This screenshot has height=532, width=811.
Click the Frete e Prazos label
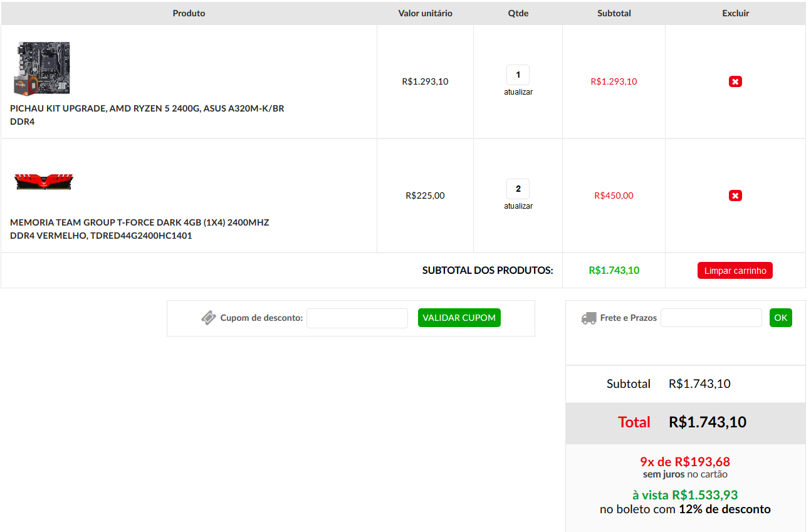629,318
